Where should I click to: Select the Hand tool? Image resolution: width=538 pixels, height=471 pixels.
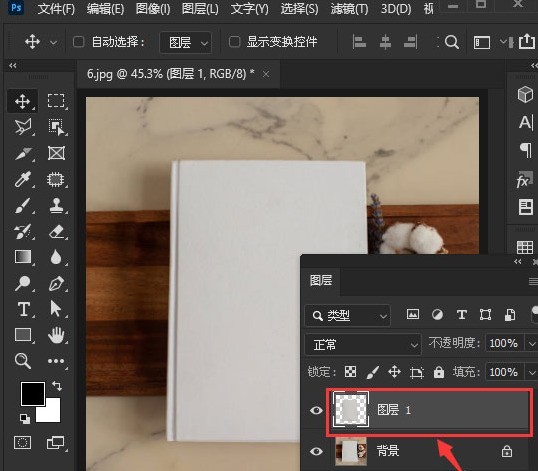point(56,335)
